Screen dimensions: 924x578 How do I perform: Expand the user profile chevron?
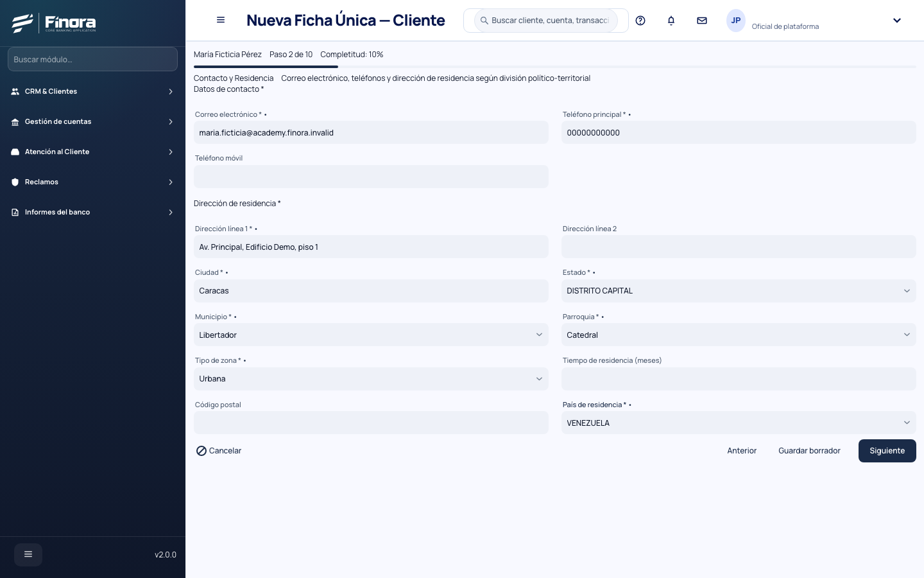897,21
